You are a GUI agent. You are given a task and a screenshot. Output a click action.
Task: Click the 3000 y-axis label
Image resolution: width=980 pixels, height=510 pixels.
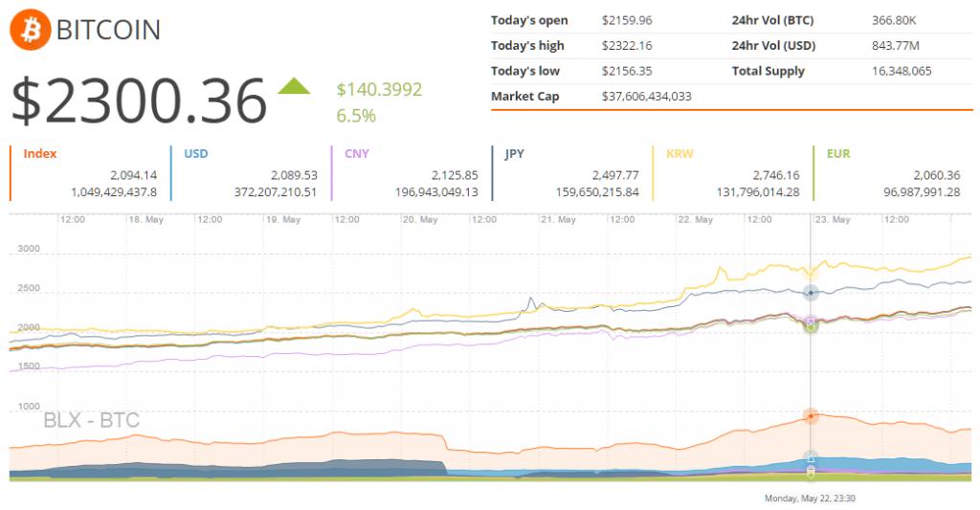point(29,248)
